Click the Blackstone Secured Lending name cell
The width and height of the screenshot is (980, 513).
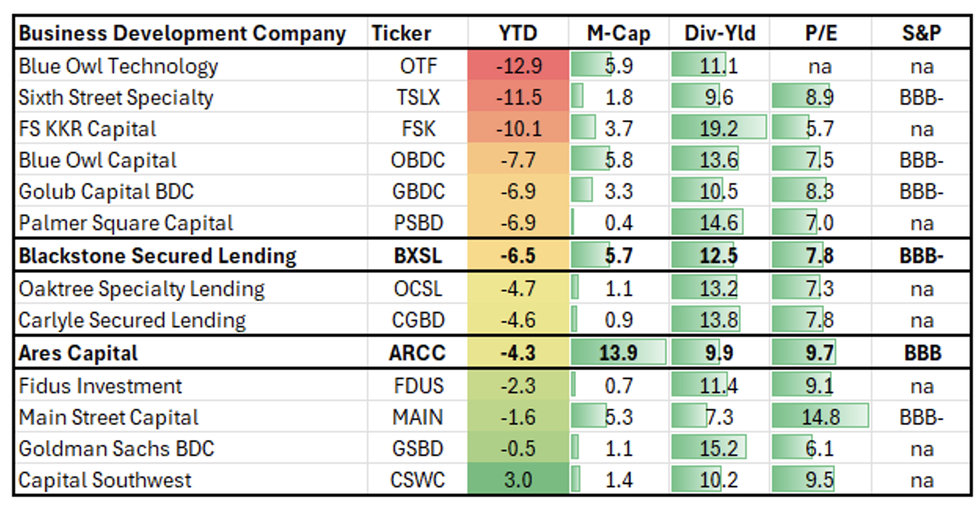(157, 256)
